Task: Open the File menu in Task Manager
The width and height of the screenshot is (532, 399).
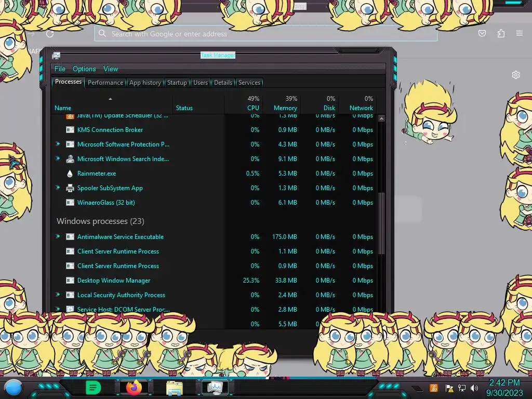Action: [x=60, y=69]
